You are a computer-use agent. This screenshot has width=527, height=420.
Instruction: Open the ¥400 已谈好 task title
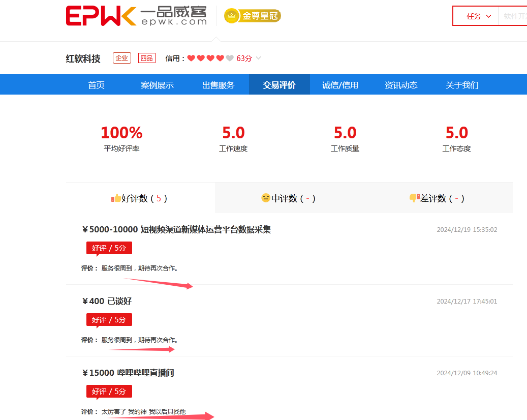pos(107,301)
